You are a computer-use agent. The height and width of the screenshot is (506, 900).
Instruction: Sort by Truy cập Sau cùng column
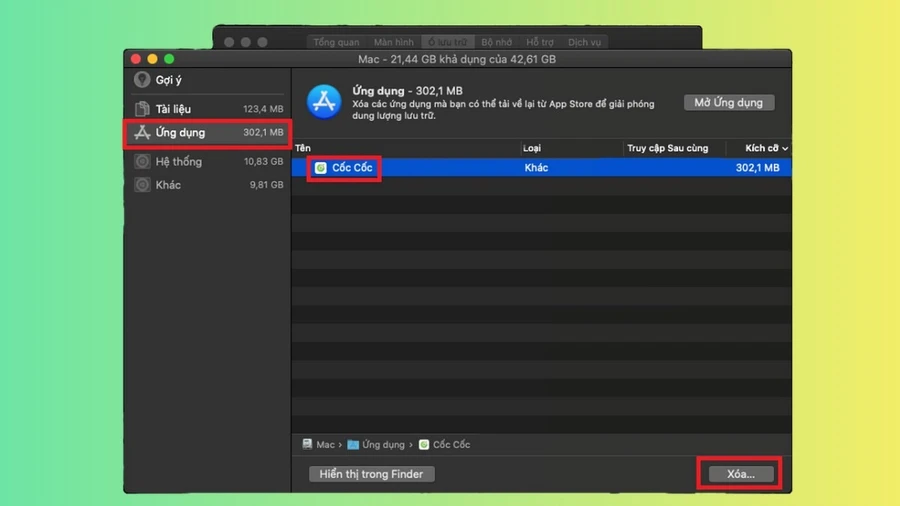[674, 148]
